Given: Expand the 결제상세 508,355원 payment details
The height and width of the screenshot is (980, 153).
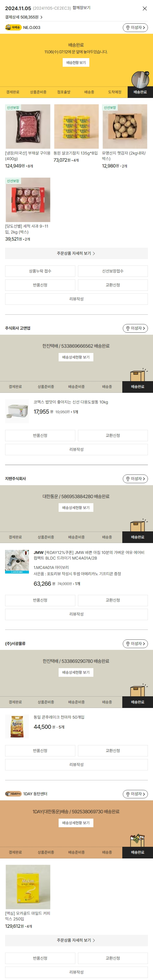Looking at the screenshot, I should point(24,17).
